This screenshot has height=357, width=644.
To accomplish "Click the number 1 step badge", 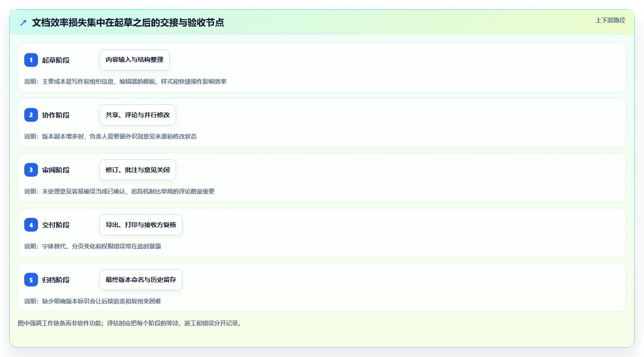I will click(31, 60).
